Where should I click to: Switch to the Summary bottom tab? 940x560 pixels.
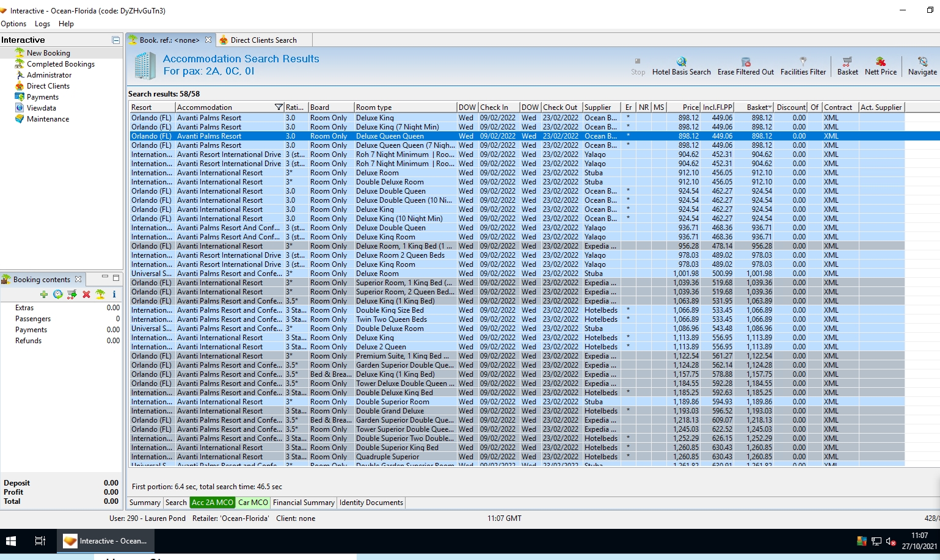[145, 503]
